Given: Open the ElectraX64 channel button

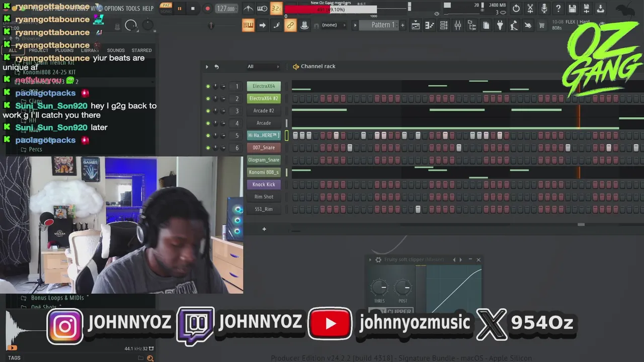Looking at the screenshot, I should (264, 86).
